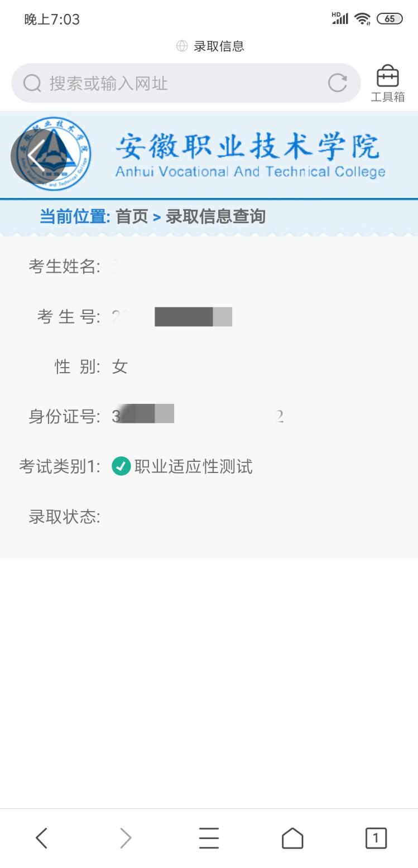Select the 职业适应性测试 radio option
The image size is (418, 868).
click(x=121, y=466)
